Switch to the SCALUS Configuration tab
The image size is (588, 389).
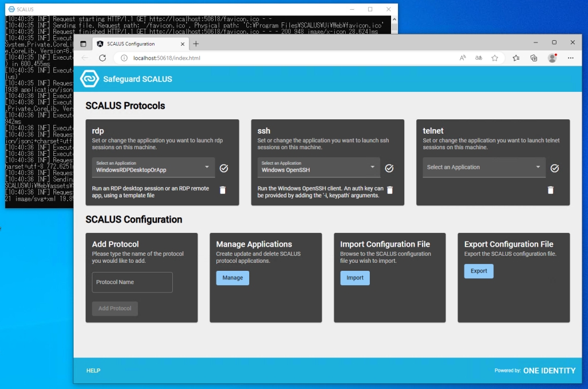tap(141, 44)
